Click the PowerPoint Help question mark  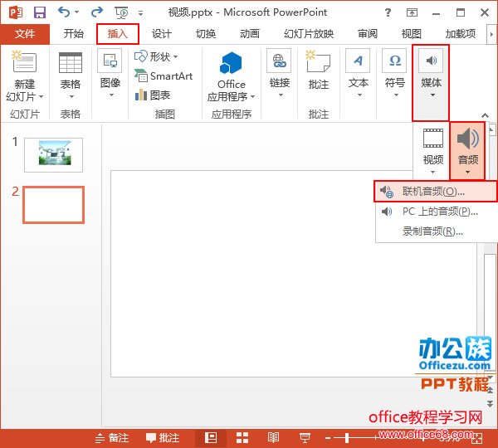pos(388,12)
